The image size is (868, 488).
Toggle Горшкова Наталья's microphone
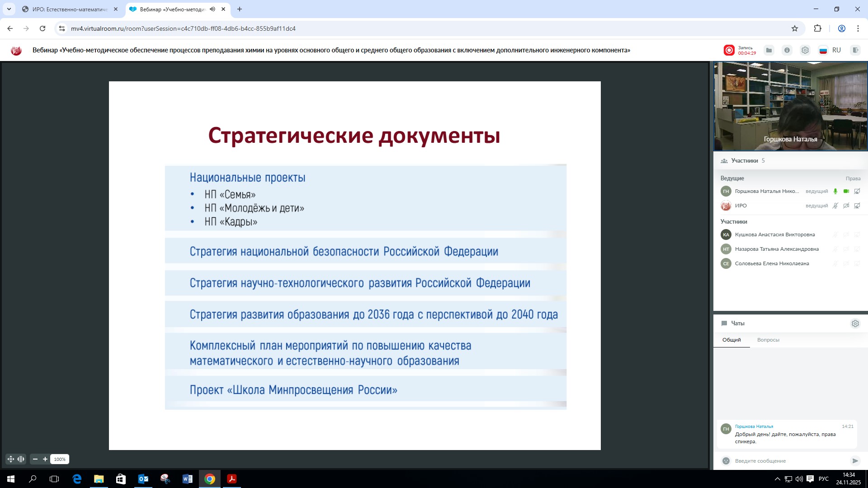pos(835,191)
